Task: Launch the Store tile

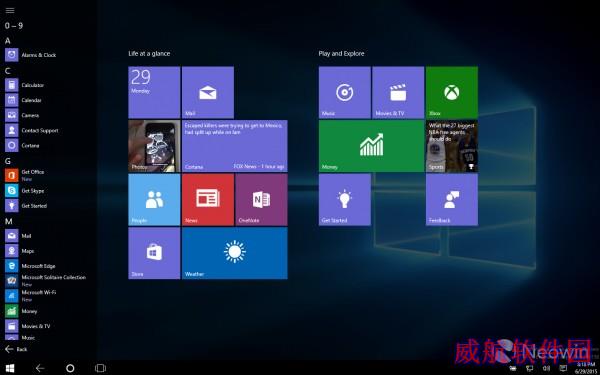Action: [x=154, y=253]
